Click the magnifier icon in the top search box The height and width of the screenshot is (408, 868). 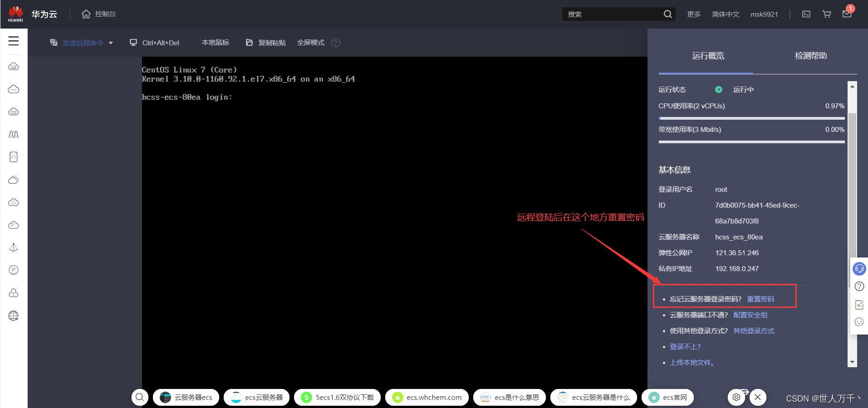(667, 14)
